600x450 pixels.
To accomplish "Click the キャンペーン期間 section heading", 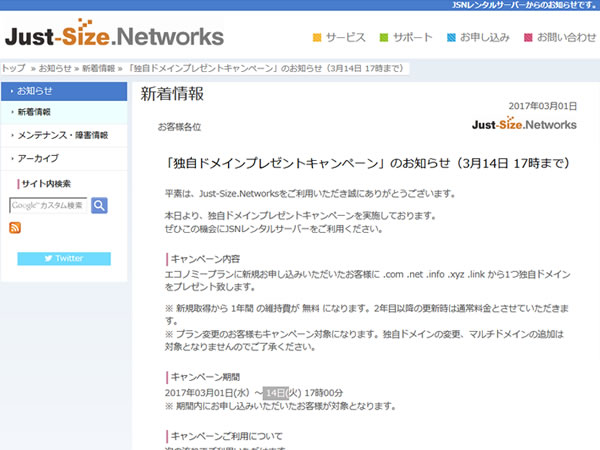I will click(x=205, y=377).
